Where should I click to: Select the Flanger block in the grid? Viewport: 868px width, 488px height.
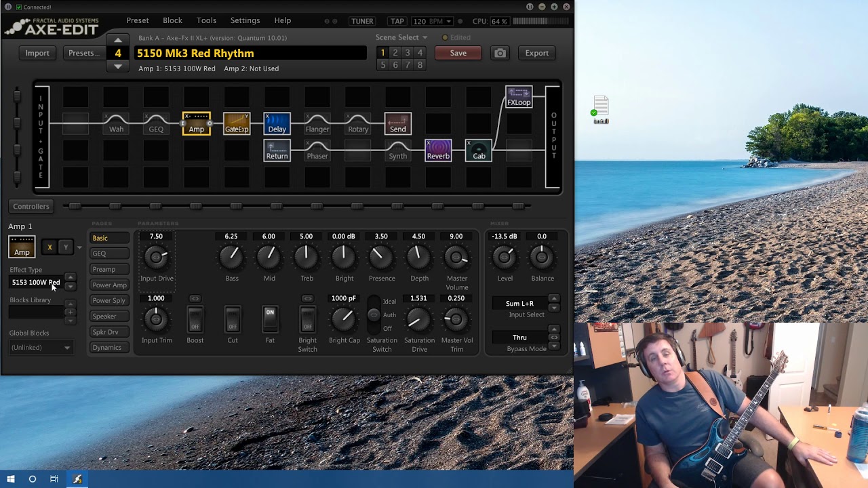(x=317, y=123)
